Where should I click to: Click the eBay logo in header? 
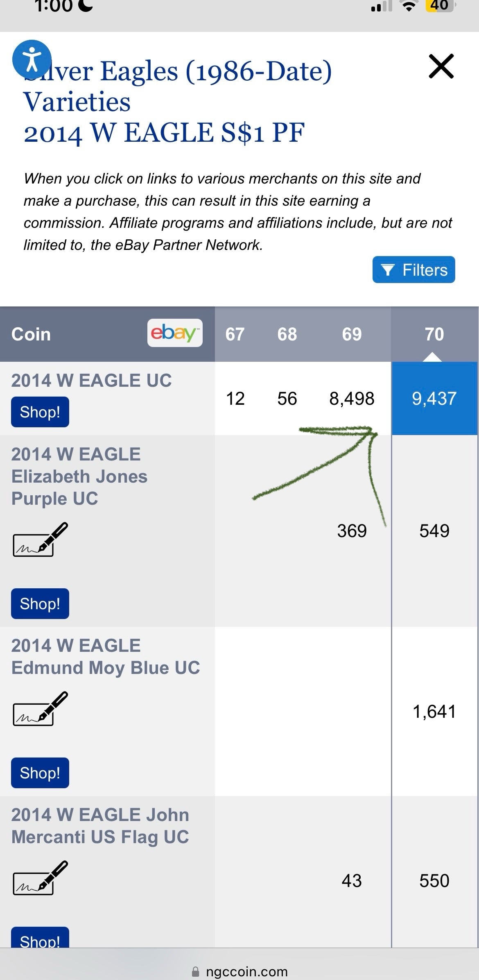(175, 333)
